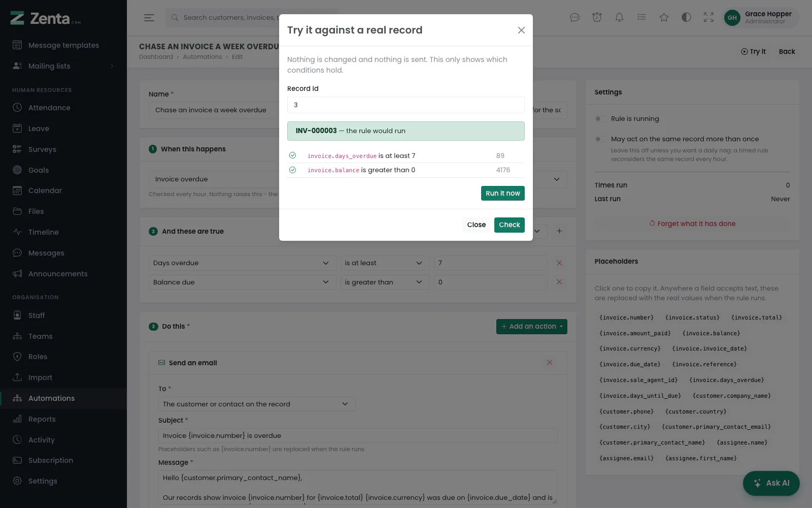Toggle dark mode contrast icon
Image resolution: width=812 pixels, height=508 pixels.
(x=686, y=18)
